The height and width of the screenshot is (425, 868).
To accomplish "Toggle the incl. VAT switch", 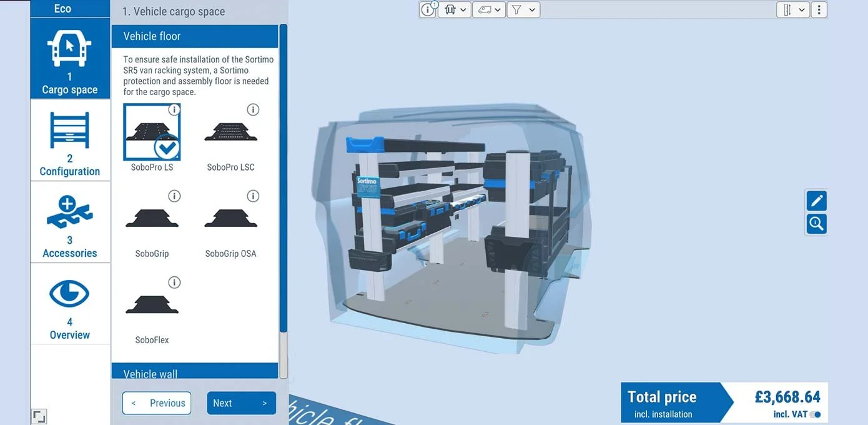I will pos(815,414).
